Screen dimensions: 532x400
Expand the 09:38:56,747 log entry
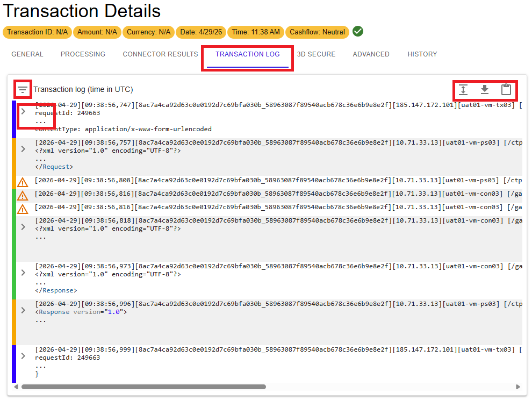point(23,111)
